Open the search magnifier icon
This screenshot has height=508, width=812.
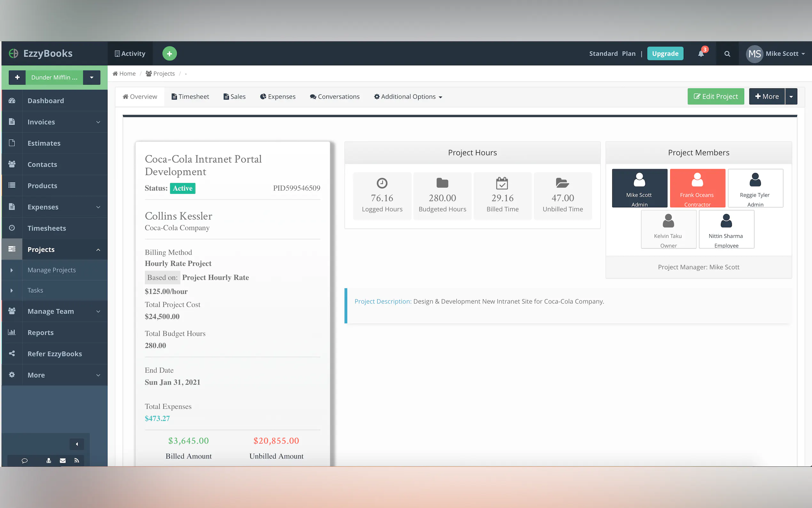tap(727, 54)
